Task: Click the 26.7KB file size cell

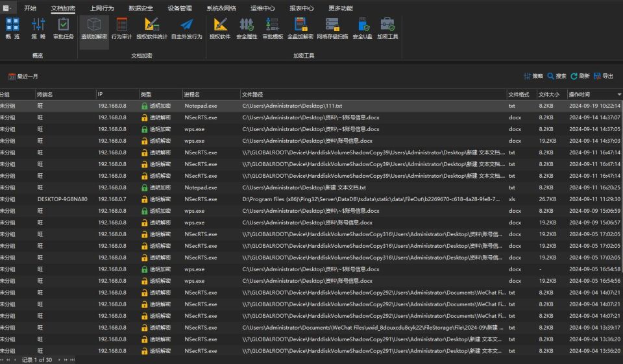Action: pyautogui.click(x=548, y=199)
